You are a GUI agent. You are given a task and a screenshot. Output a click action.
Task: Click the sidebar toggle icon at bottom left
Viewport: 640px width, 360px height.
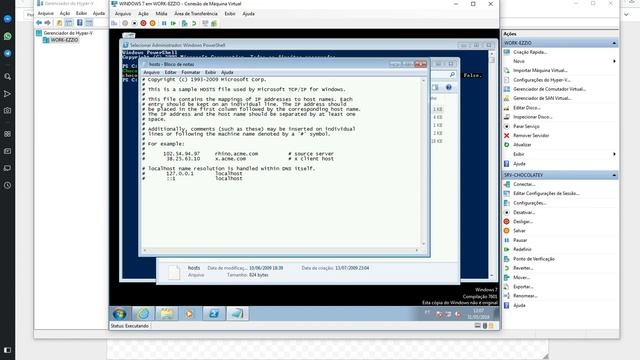[7, 350]
